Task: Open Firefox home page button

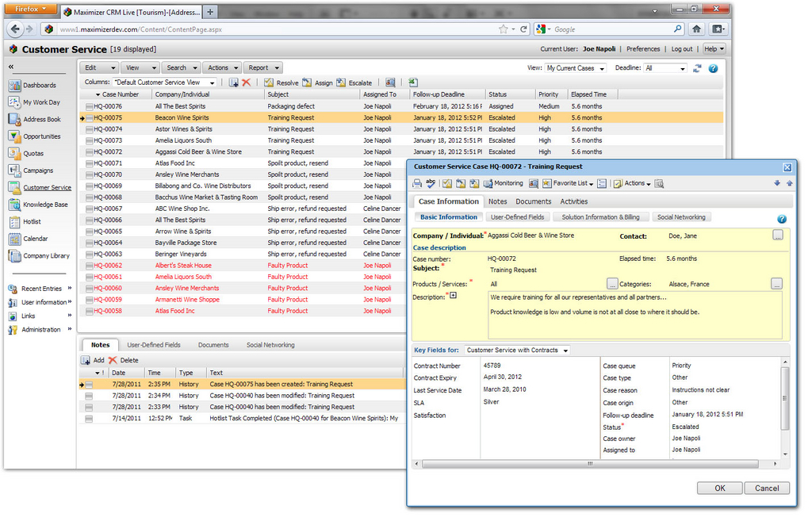Action: pyautogui.click(x=696, y=29)
